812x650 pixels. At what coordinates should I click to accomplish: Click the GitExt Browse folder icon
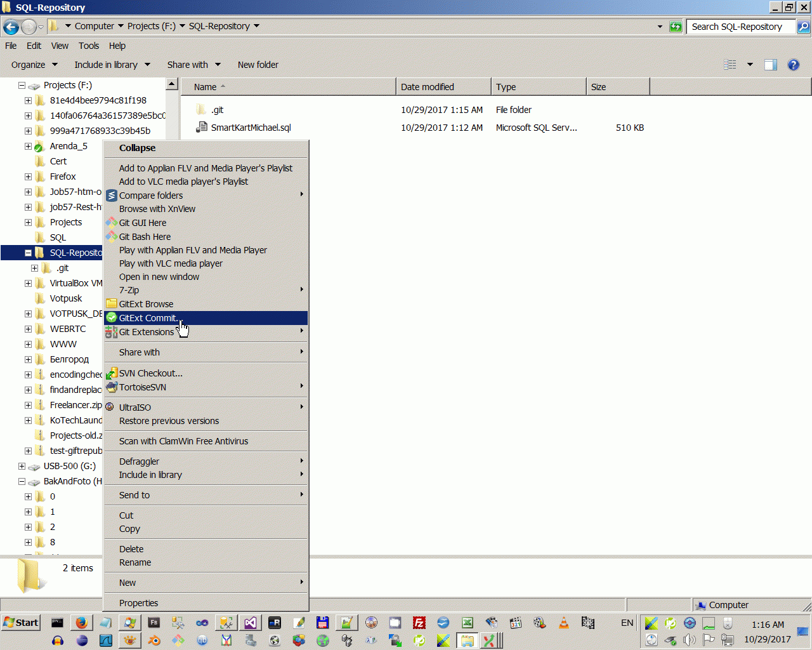click(112, 304)
